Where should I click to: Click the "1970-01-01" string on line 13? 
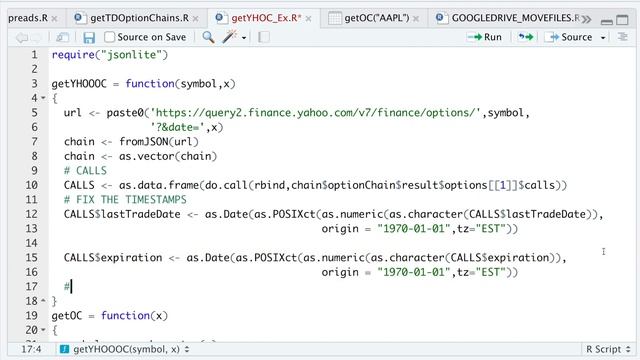click(x=413, y=229)
